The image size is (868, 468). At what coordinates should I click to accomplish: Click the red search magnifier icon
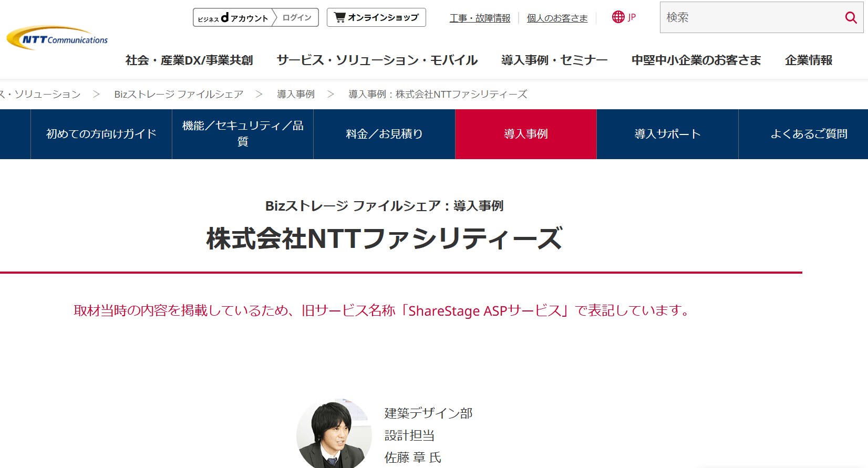click(851, 17)
